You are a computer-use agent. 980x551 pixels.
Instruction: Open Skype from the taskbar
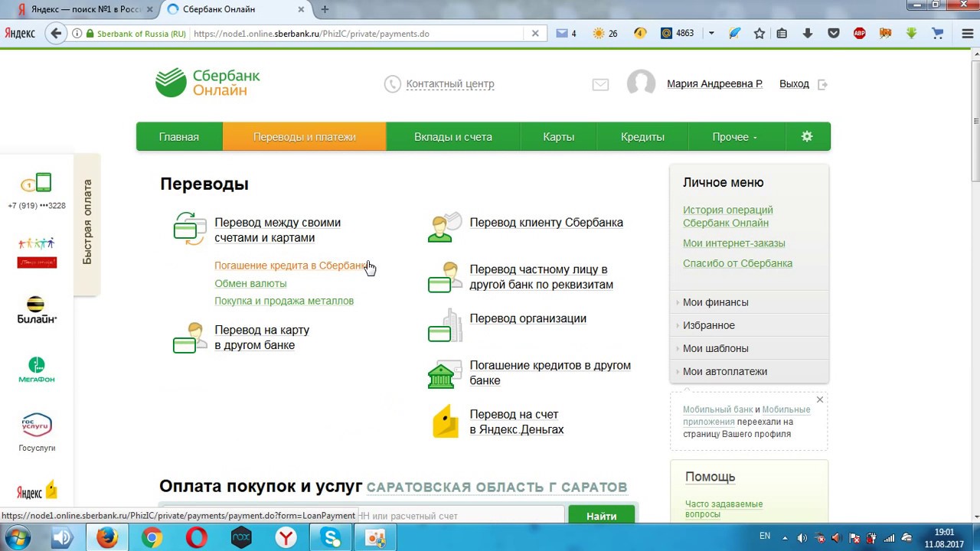(332, 538)
